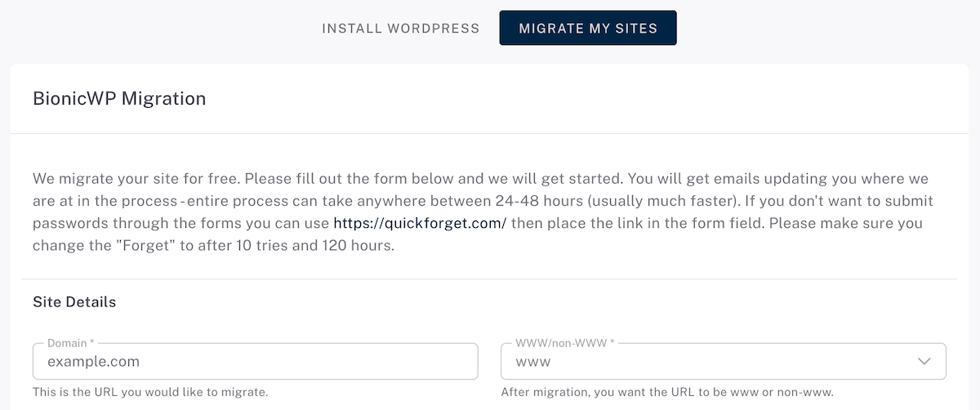This screenshot has height=410, width=980.
Task: Click the helper text under Domain field
Action: point(150,393)
